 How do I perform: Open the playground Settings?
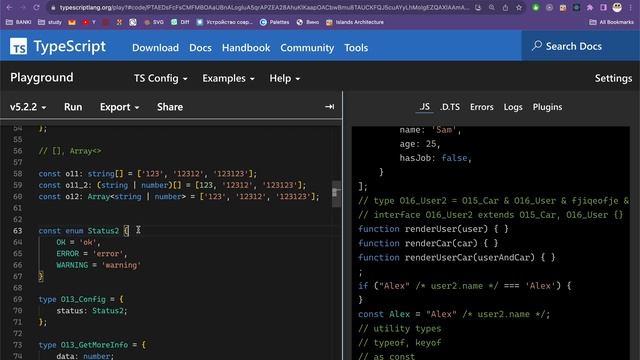(613, 78)
